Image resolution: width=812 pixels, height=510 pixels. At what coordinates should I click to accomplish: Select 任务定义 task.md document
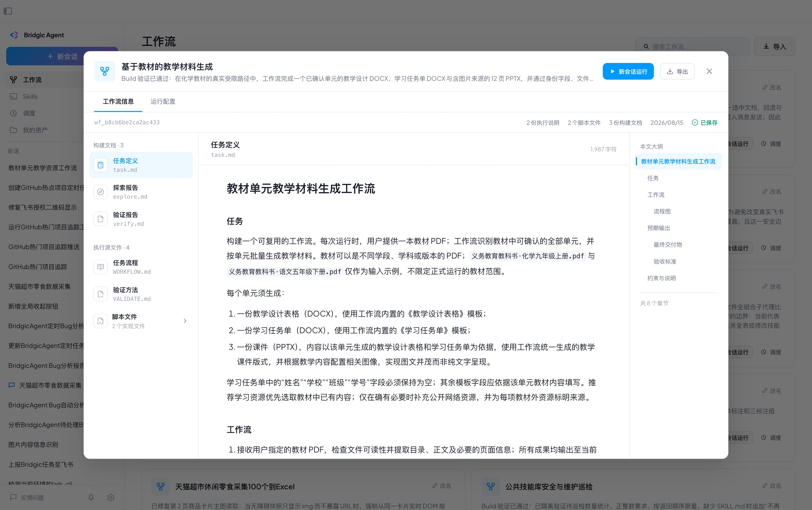(141, 165)
